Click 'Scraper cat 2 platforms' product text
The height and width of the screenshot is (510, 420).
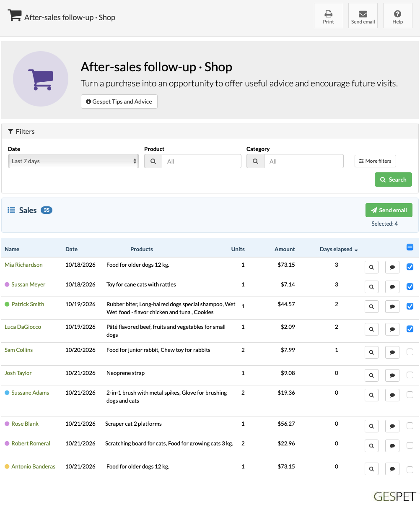[133, 424]
